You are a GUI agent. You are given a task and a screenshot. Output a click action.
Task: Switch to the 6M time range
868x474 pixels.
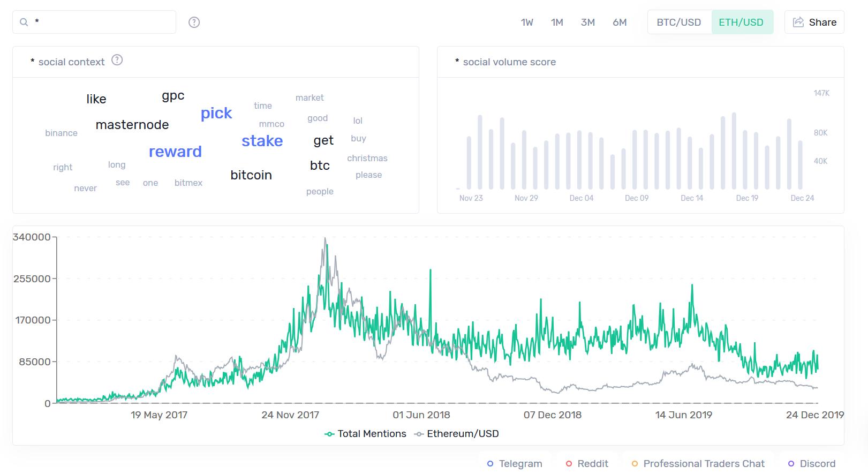620,22
